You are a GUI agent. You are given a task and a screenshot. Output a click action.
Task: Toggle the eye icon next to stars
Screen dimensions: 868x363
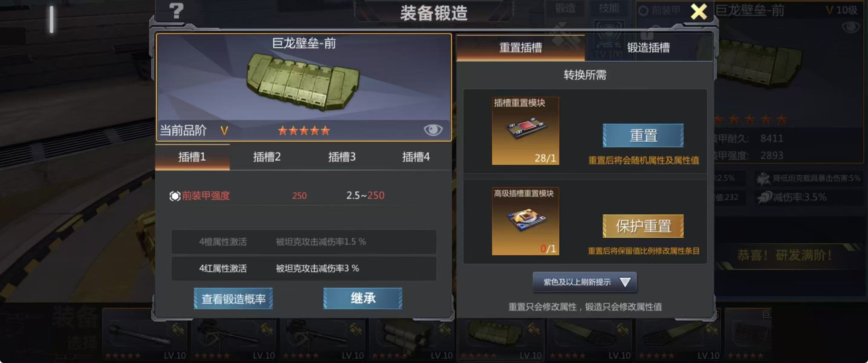point(433,130)
